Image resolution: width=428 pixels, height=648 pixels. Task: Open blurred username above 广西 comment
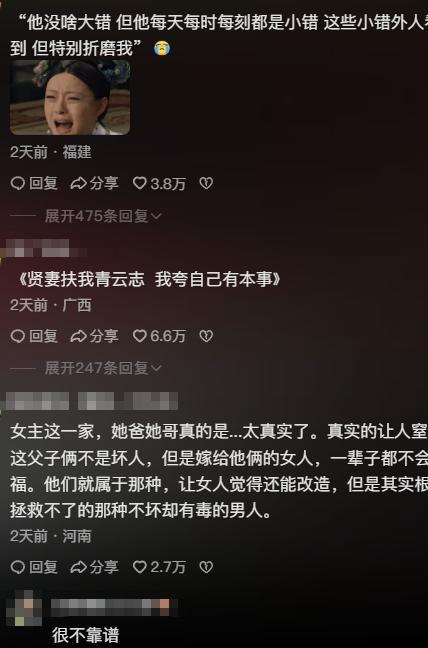click(43, 248)
